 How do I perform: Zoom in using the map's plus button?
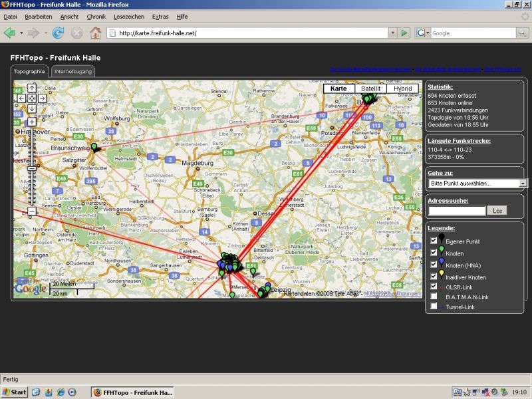pyautogui.click(x=31, y=120)
